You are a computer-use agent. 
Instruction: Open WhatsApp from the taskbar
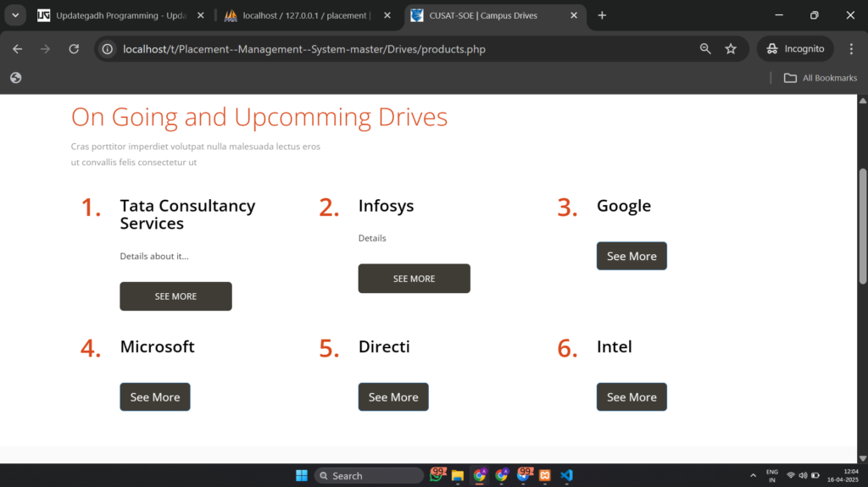[x=437, y=475]
